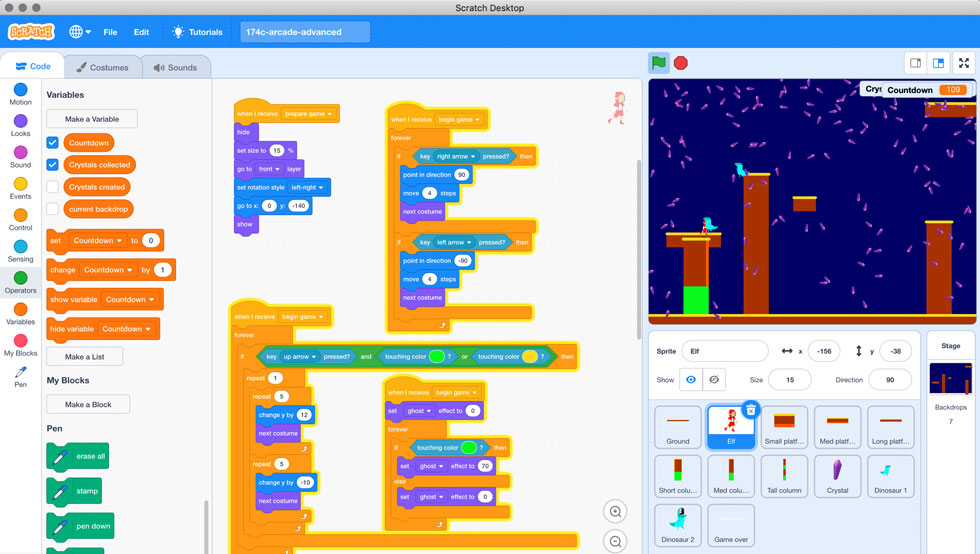Enable the Crystals created checkbox
This screenshot has height=554, width=980.
53,187
